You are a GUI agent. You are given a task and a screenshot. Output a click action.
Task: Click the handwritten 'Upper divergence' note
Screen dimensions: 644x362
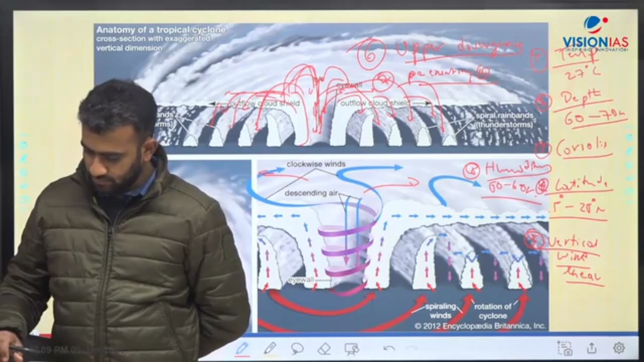[460, 49]
